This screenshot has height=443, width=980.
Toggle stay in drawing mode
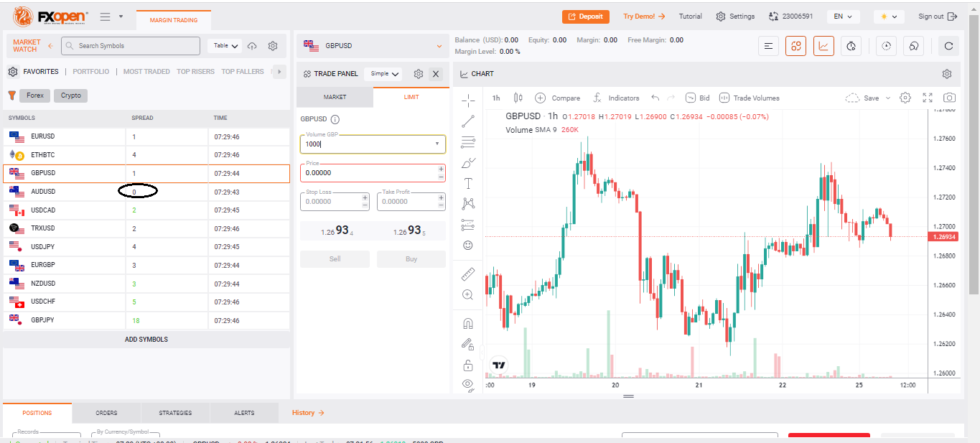click(468, 344)
